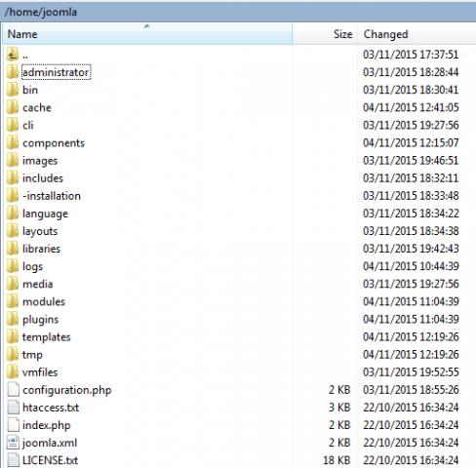Select the joomla.xml file icon

(13, 443)
